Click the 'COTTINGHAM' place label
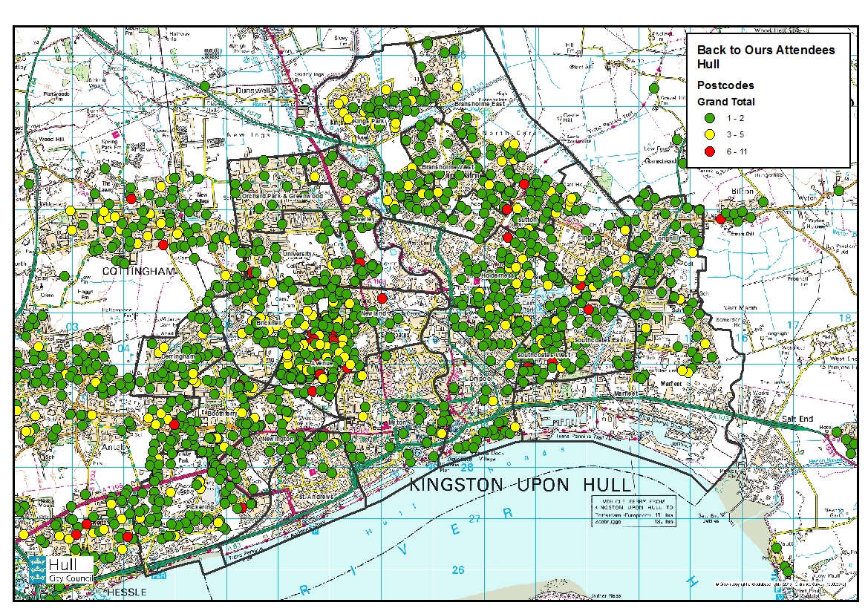Screen dimensions: 868x614 pos(139,271)
